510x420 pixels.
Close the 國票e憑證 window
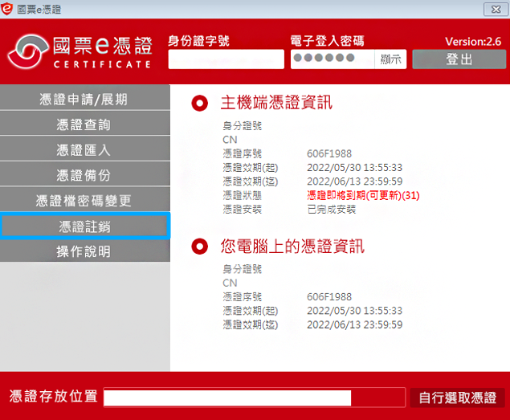[x=496, y=9]
